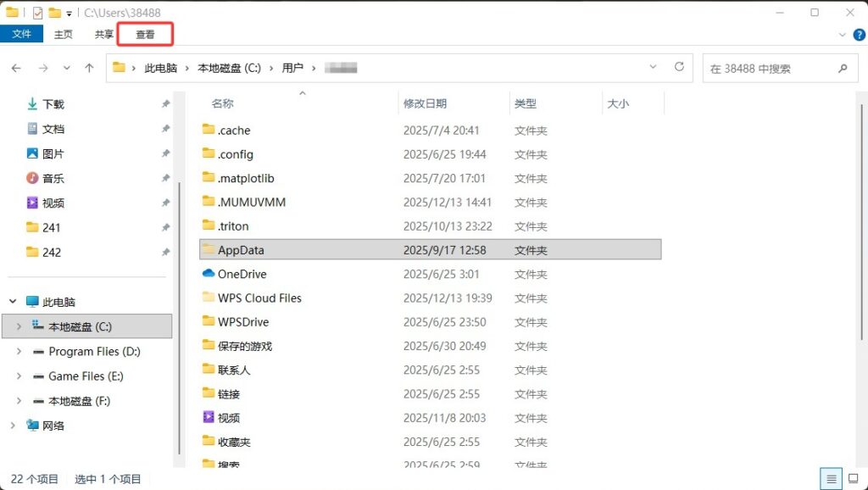
Task: Select the AppData folder row
Action: tap(430, 250)
